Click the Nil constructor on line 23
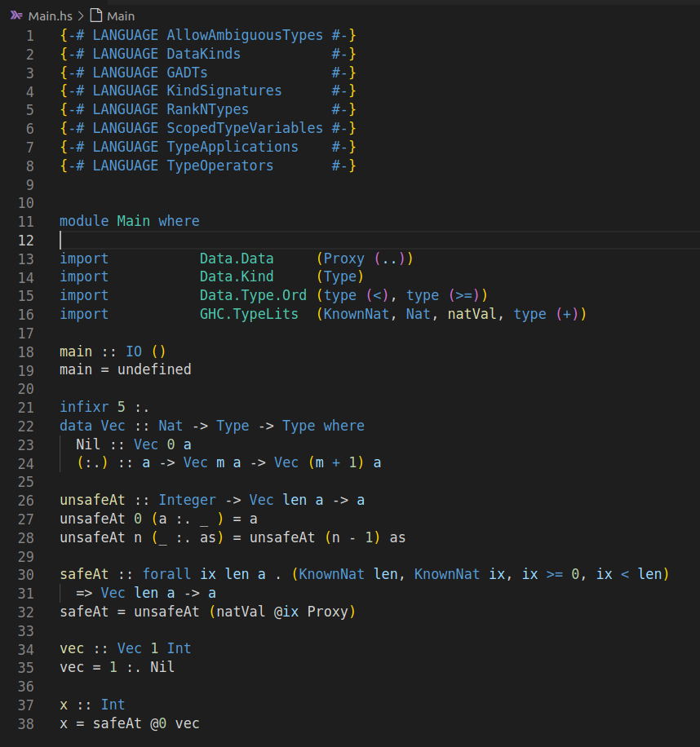Viewport: 700px width, 747px height. coord(88,444)
